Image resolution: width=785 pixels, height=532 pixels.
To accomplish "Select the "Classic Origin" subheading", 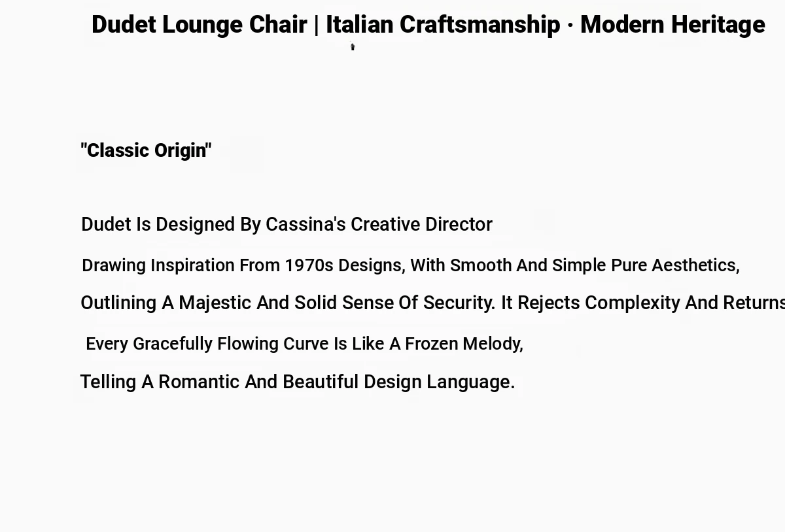I will click(x=146, y=150).
